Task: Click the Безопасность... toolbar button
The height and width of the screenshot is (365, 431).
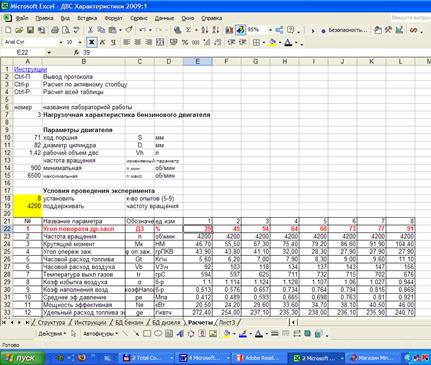Action: [x=344, y=30]
